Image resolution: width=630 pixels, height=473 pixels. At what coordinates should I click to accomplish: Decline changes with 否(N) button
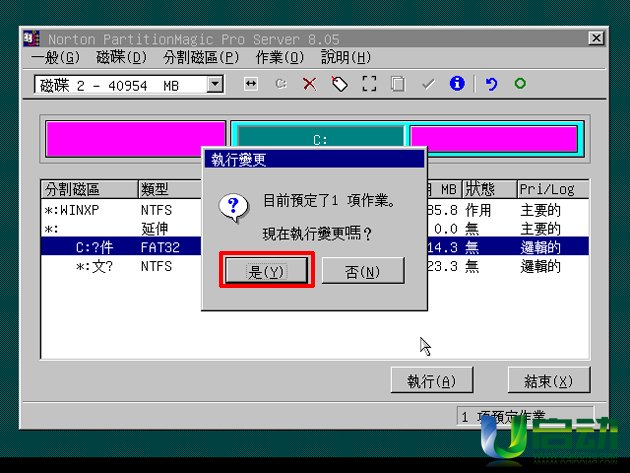pos(362,271)
